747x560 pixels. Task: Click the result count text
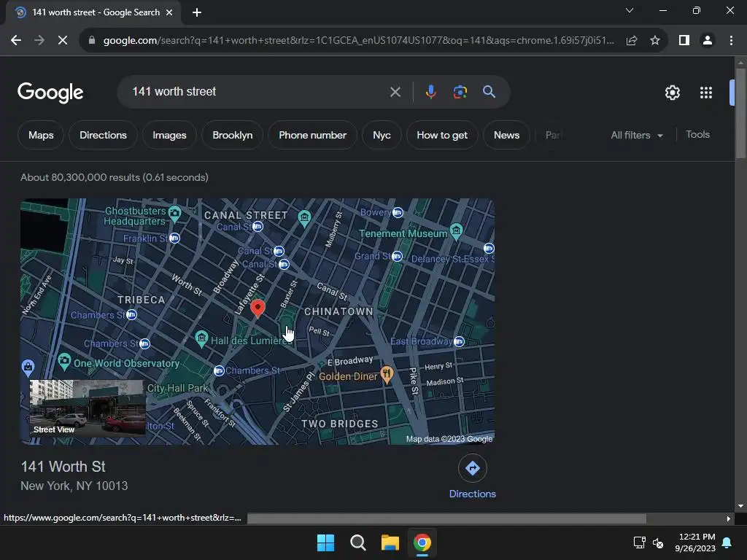click(x=115, y=178)
